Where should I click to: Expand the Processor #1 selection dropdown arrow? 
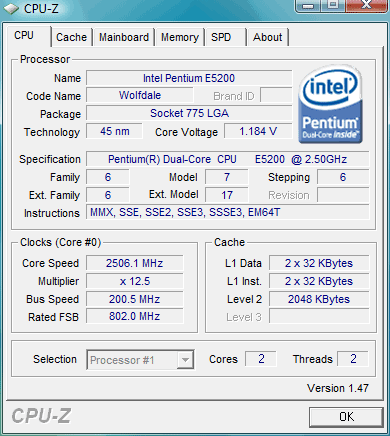click(x=185, y=360)
